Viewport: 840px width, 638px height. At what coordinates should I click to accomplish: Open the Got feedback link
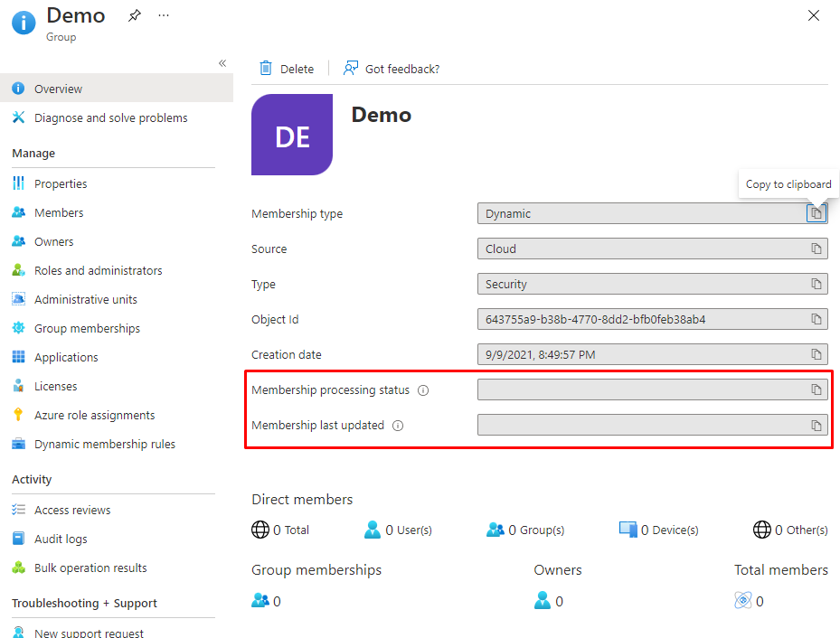tap(392, 69)
